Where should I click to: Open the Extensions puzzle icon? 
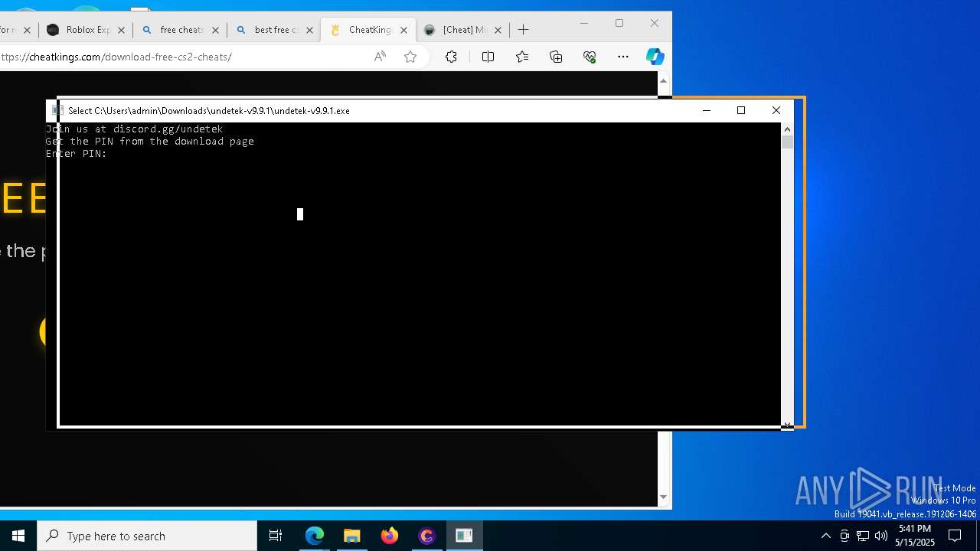451,57
